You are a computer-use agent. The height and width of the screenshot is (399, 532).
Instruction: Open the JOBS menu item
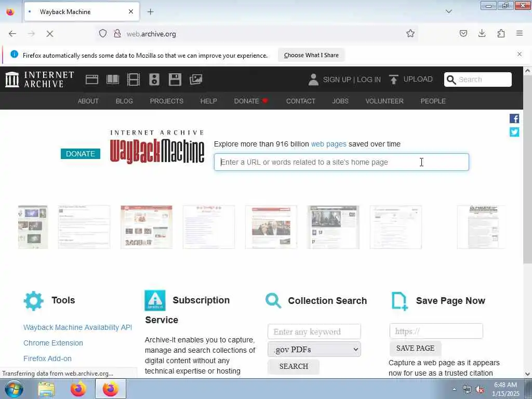click(x=340, y=101)
